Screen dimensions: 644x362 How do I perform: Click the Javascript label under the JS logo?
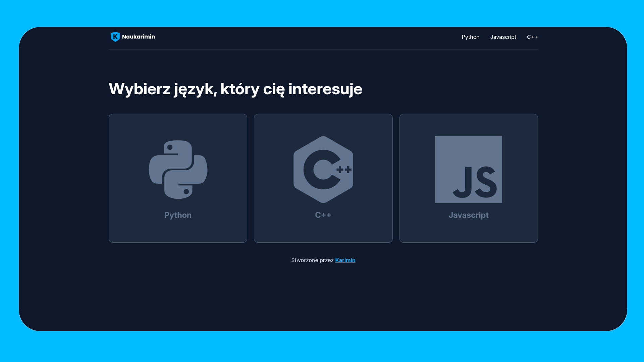point(468,215)
